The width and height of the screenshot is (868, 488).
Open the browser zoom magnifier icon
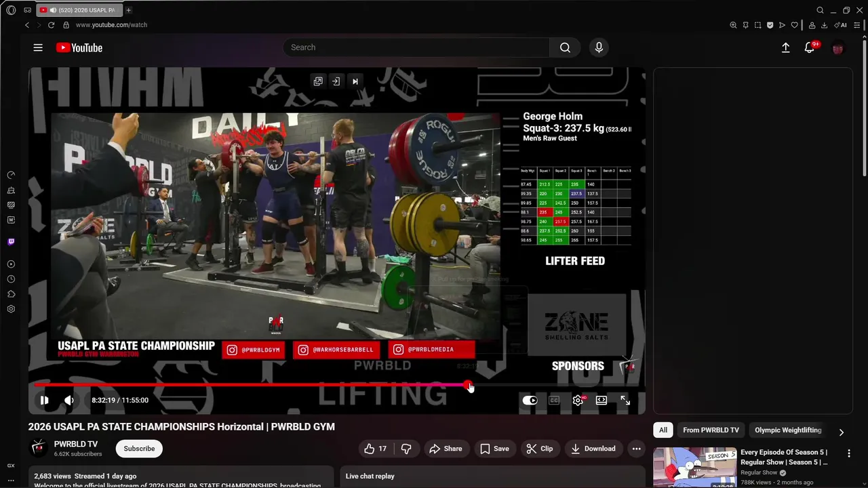[733, 25]
